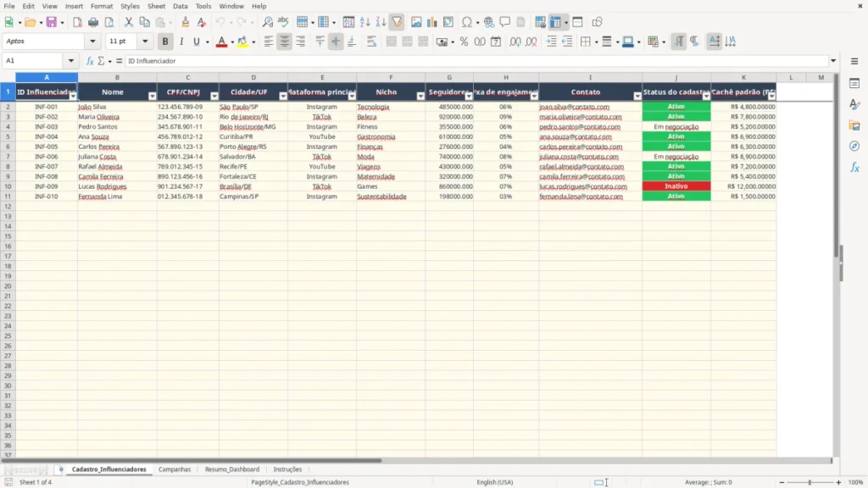This screenshot has height=488, width=868.
Task: Align text right
Action: pyautogui.click(x=301, y=42)
